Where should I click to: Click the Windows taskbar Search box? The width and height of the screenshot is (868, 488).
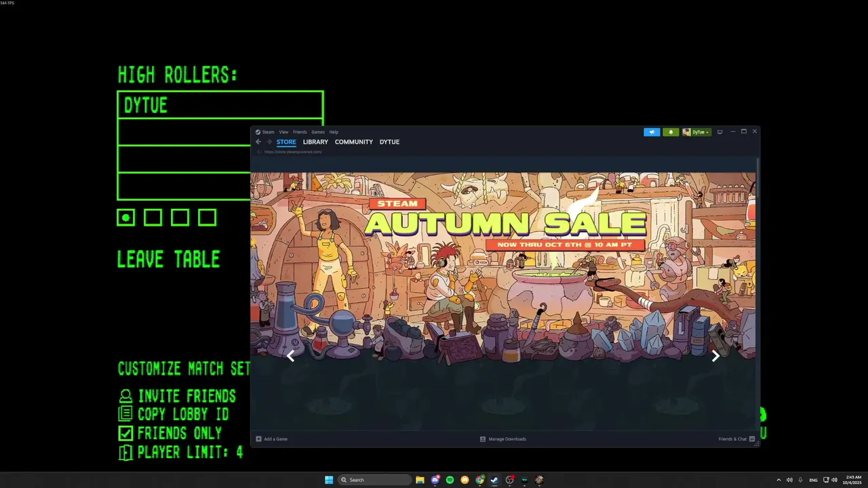[375, 480]
